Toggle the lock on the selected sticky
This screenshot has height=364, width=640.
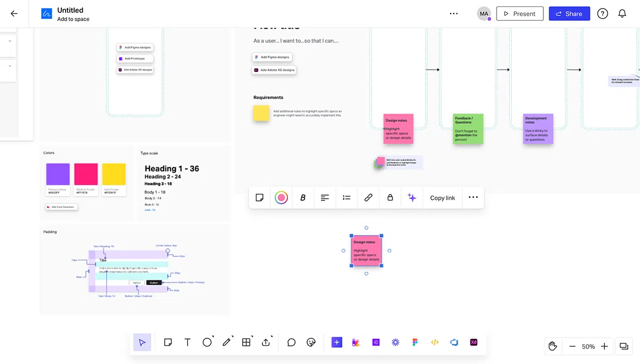(390, 198)
